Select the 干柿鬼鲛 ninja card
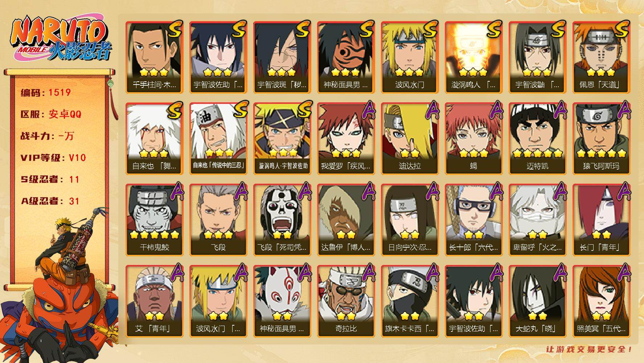644x363 pixels. pos(154,220)
